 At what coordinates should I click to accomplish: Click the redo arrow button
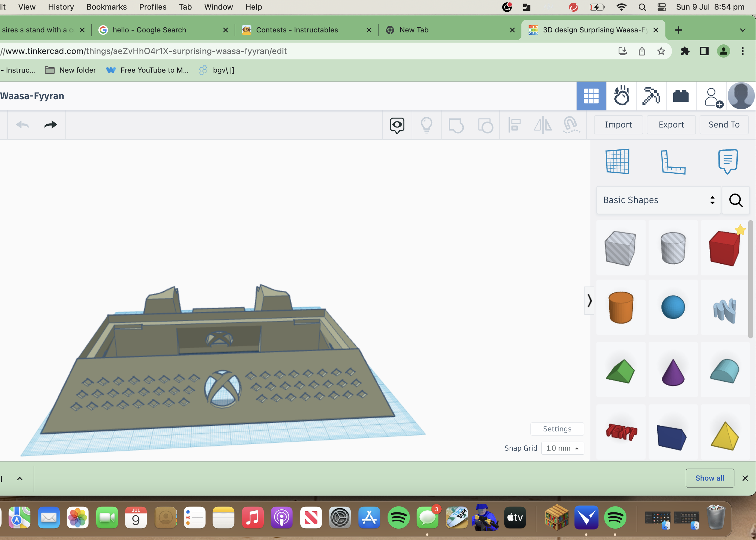pos(50,125)
